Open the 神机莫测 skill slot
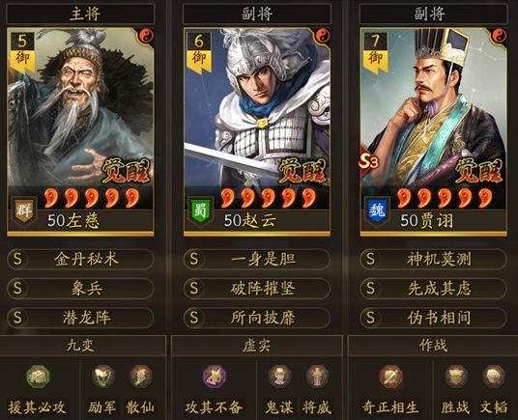This screenshot has width=518, height=420. 433,260
